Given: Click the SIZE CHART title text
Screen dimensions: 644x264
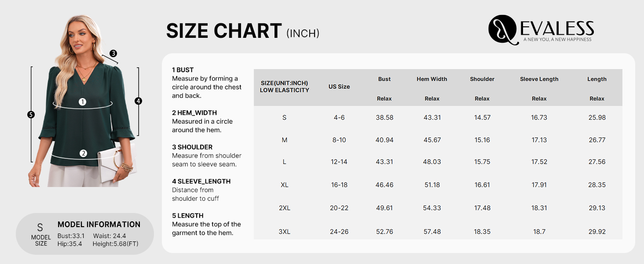Looking at the screenshot, I should (x=224, y=31).
